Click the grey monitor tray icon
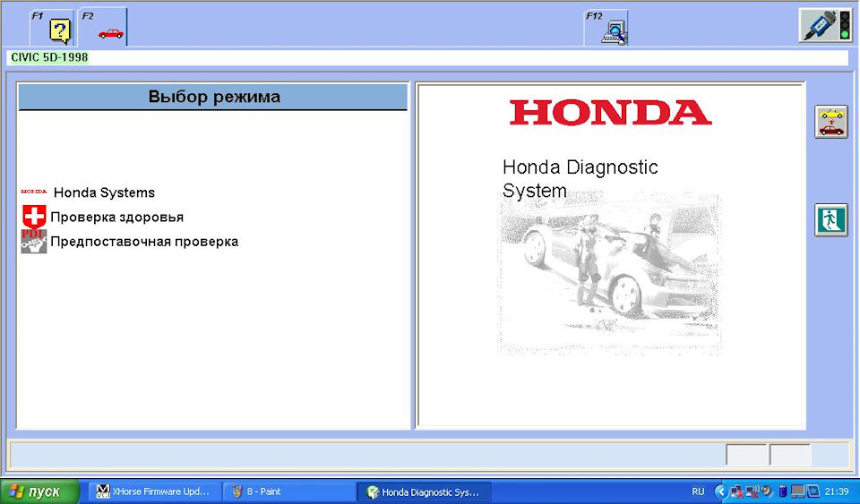The height and width of the screenshot is (504, 860). (797, 491)
